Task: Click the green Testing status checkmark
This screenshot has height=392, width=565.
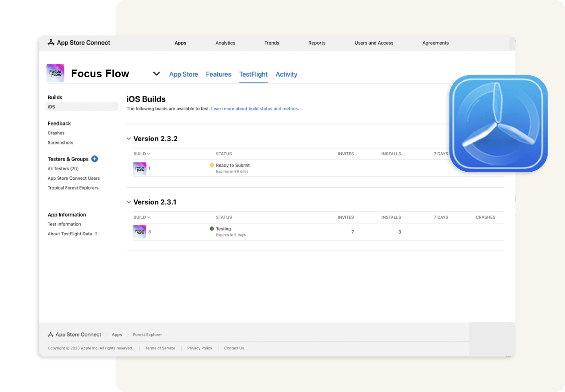Action: click(x=212, y=229)
